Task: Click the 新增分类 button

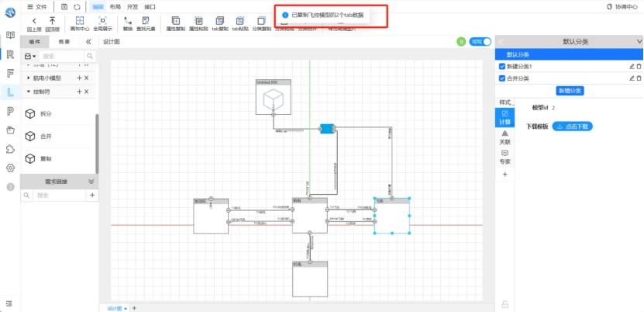Action: tap(570, 91)
